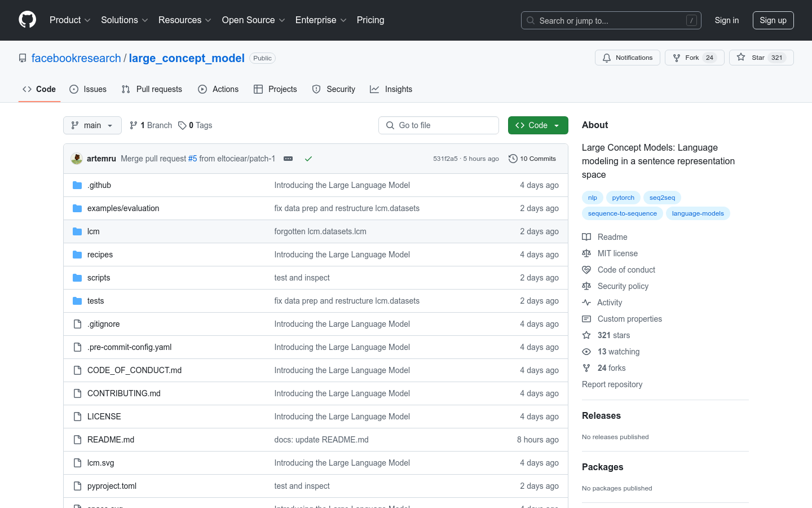812x508 pixels.
Task: Open the recipes folder
Action: coord(100,255)
